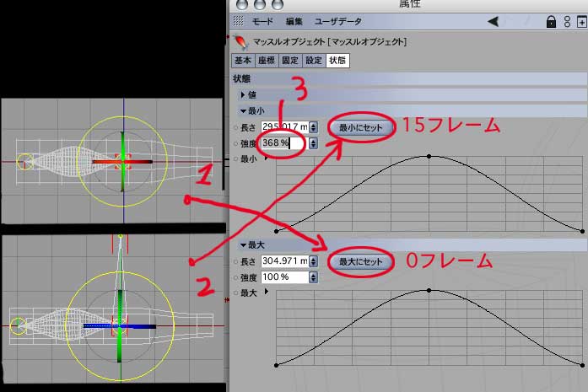
Task: Toggle the lock icon in Attributes header
Action: click(551, 21)
